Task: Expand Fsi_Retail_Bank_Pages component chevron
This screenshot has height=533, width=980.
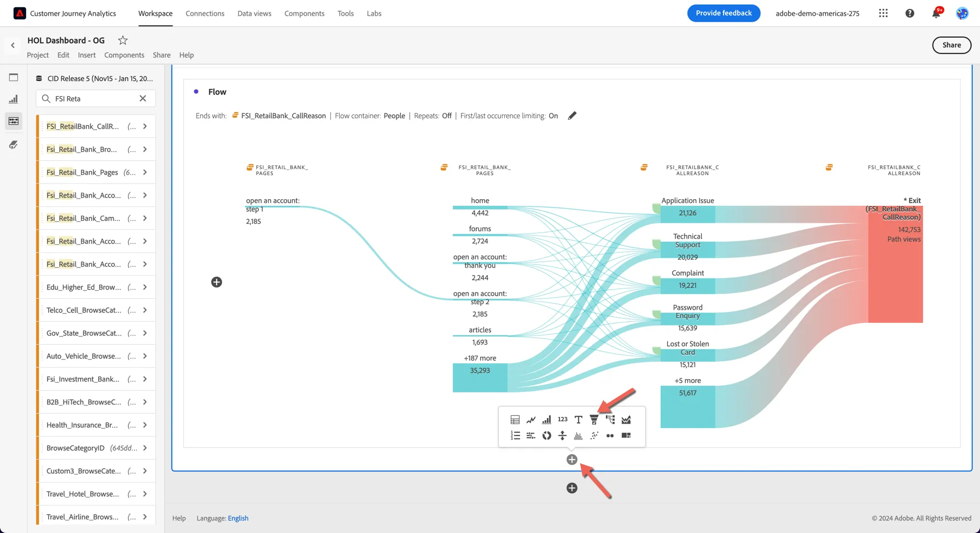Action: pyautogui.click(x=145, y=172)
